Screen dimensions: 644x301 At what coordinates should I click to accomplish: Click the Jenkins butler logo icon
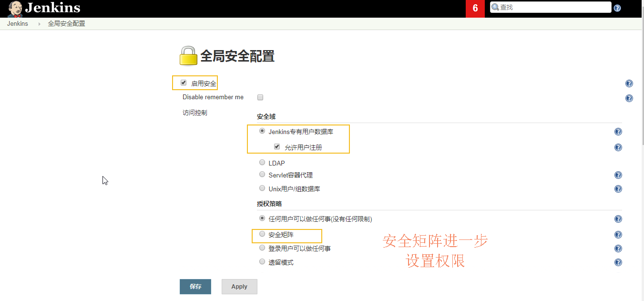tap(15, 9)
